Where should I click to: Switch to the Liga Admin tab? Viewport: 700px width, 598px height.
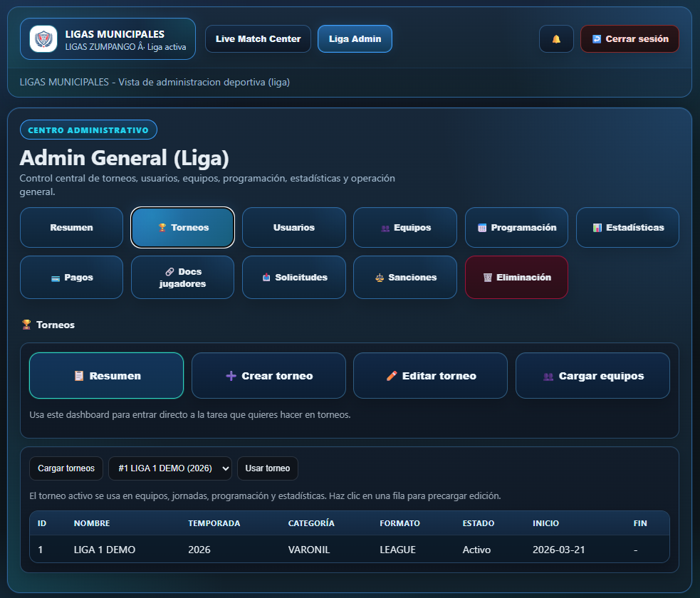[x=355, y=39]
